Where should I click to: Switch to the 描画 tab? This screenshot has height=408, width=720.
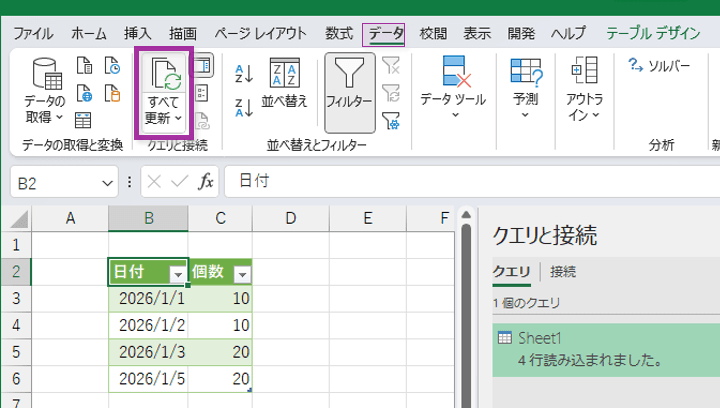182,34
